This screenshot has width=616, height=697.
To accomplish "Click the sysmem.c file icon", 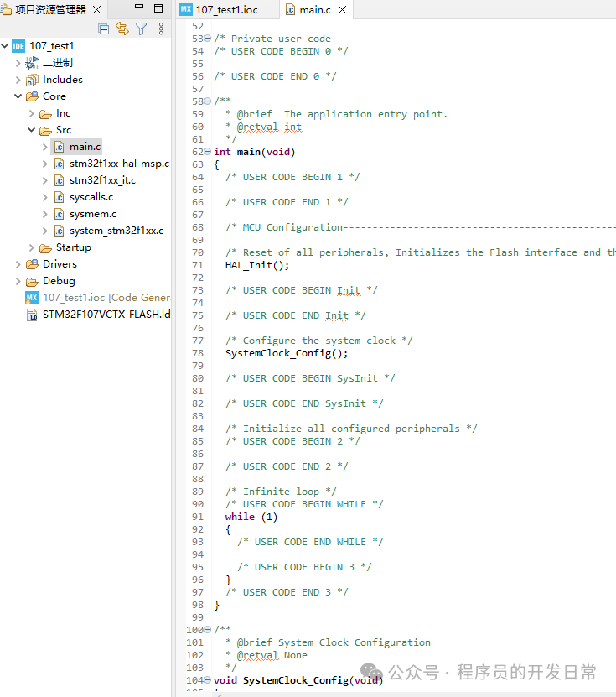I will pyautogui.click(x=59, y=214).
